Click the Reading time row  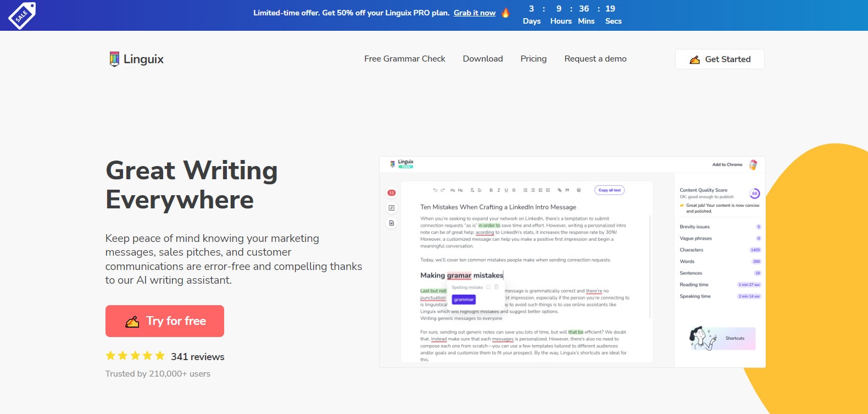(720, 285)
